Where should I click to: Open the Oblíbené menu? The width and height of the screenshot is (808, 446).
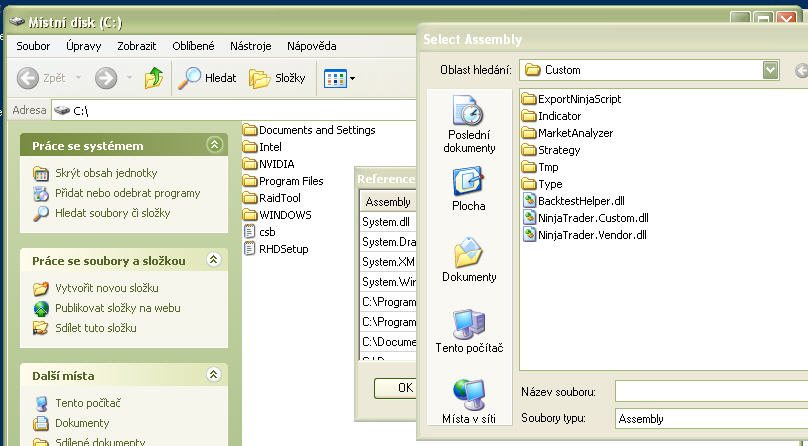(191, 46)
